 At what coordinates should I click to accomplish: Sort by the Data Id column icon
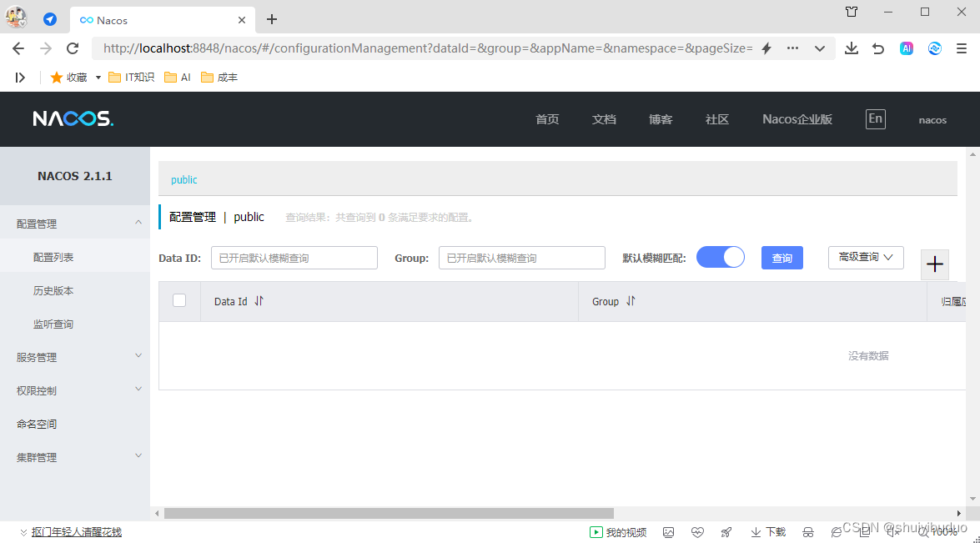[259, 301]
